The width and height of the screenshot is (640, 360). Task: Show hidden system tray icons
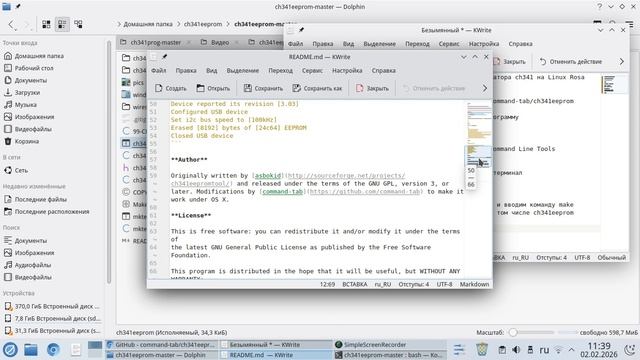(x=571, y=350)
